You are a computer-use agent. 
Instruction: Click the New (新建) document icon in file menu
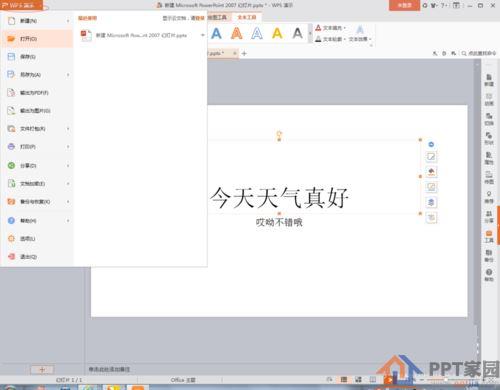[x=11, y=21]
